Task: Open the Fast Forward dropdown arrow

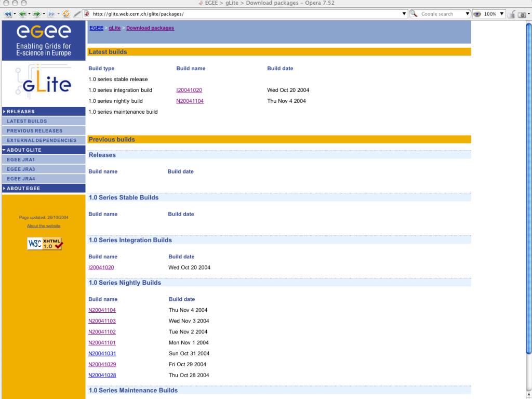Action: pyautogui.click(x=58, y=14)
